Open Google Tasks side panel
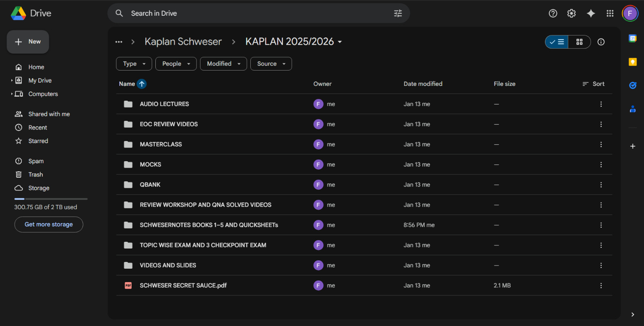The image size is (644, 326). click(633, 85)
